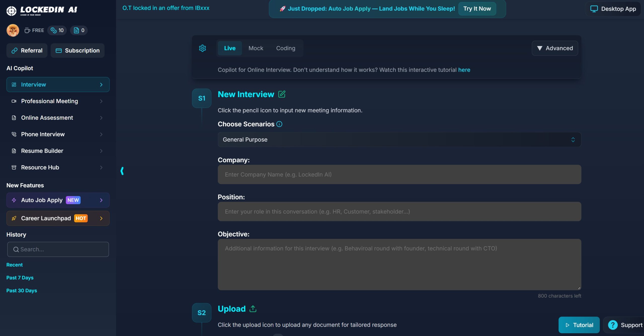Click the Interview grid icon
644x336 pixels.
click(x=14, y=85)
